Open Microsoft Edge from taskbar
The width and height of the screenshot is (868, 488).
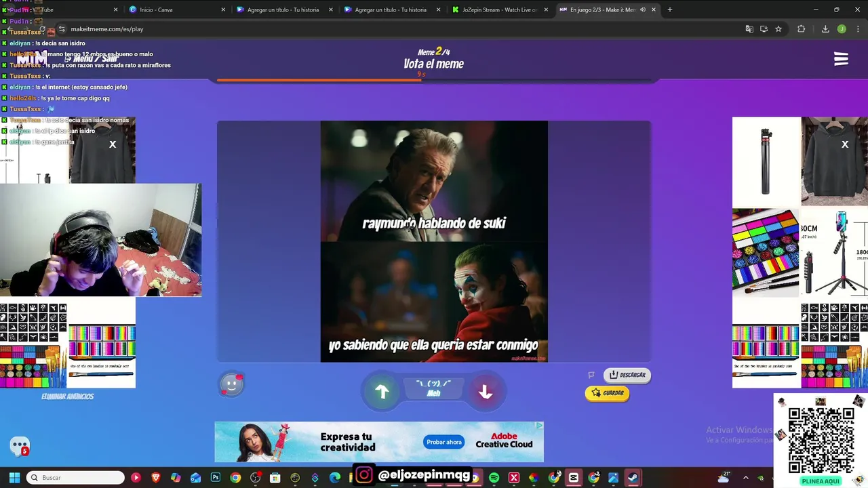tap(335, 478)
